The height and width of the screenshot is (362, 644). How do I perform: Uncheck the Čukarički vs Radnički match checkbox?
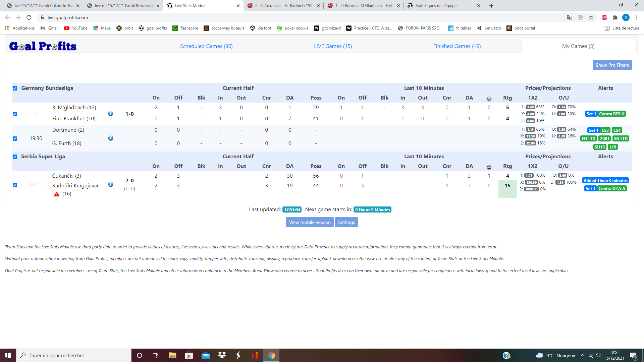tap(15, 185)
